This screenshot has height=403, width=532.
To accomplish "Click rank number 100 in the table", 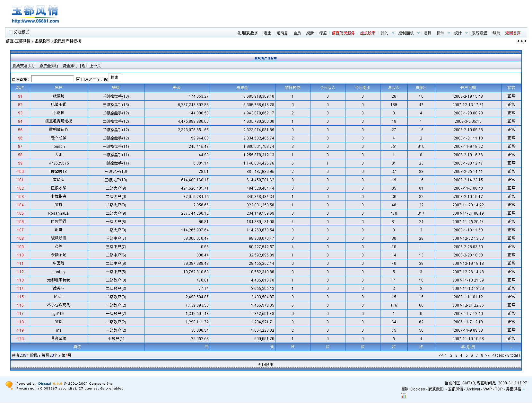I will click(x=20, y=172).
